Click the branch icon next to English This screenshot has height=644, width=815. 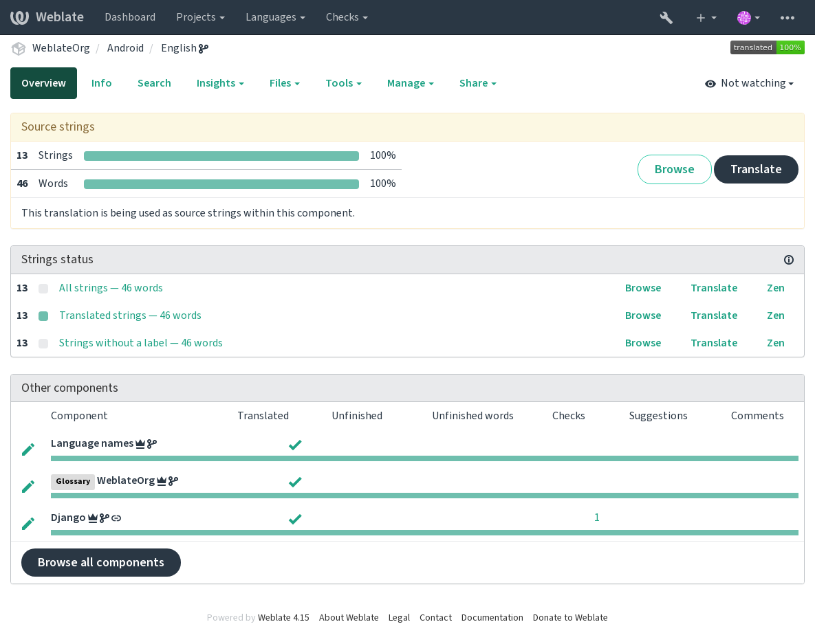click(x=203, y=48)
